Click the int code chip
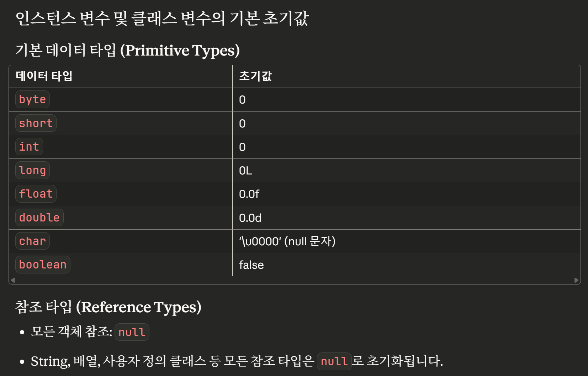This screenshot has height=376, width=588. click(x=29, y=147)
